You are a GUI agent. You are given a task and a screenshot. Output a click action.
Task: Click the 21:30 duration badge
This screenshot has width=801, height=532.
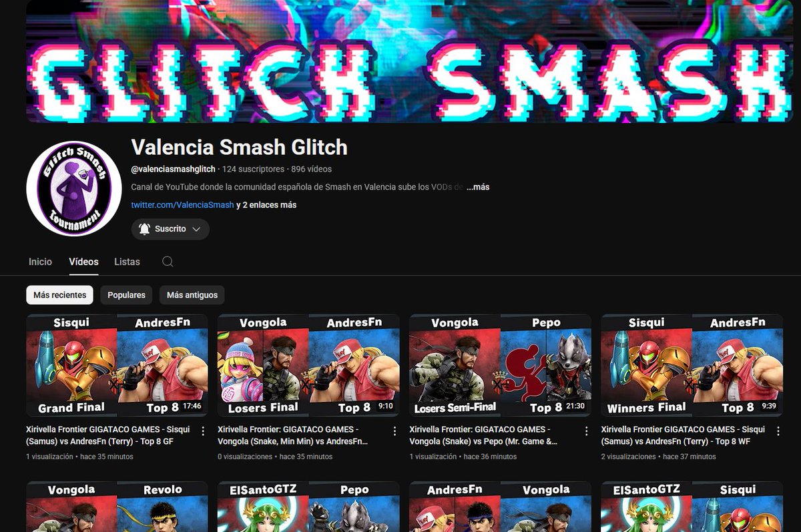coord(575,406)
